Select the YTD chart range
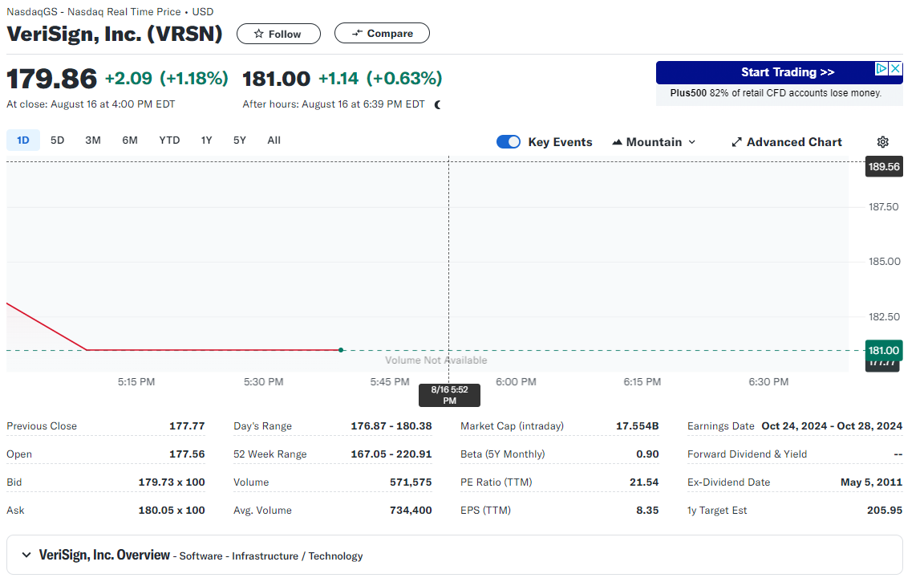 (x=169, y=140)
